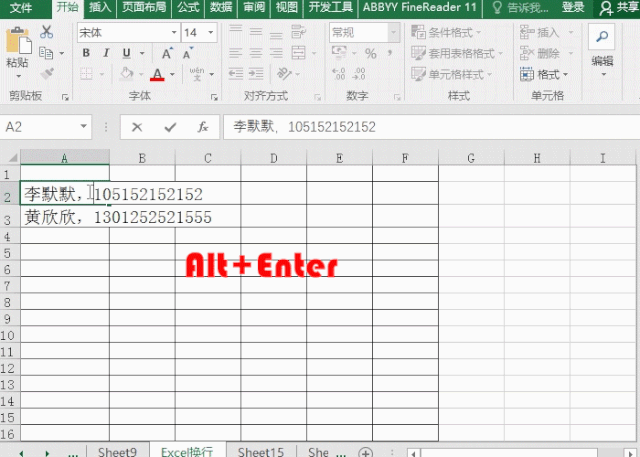
Task: Toggle Italic formatting
Action: click(x=107, y=53)
